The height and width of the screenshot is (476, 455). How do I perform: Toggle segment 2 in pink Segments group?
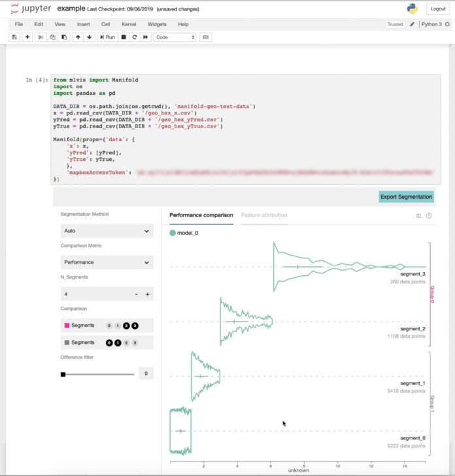pos(126,326)
